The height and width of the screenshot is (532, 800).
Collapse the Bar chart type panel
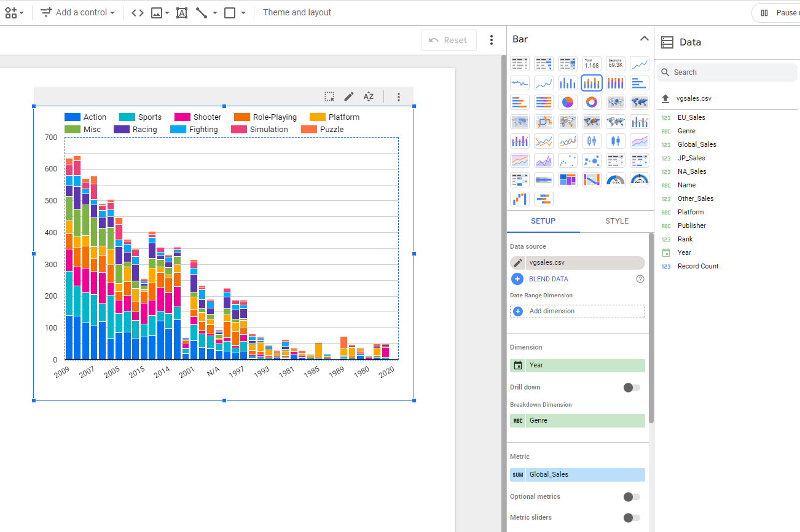point(644,39)
